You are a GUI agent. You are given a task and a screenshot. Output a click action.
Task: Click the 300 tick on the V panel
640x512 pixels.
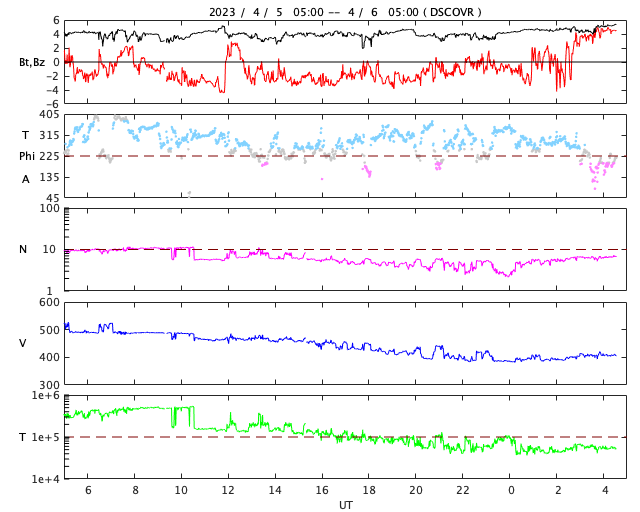pyautogui.click(x=49, y=385)
